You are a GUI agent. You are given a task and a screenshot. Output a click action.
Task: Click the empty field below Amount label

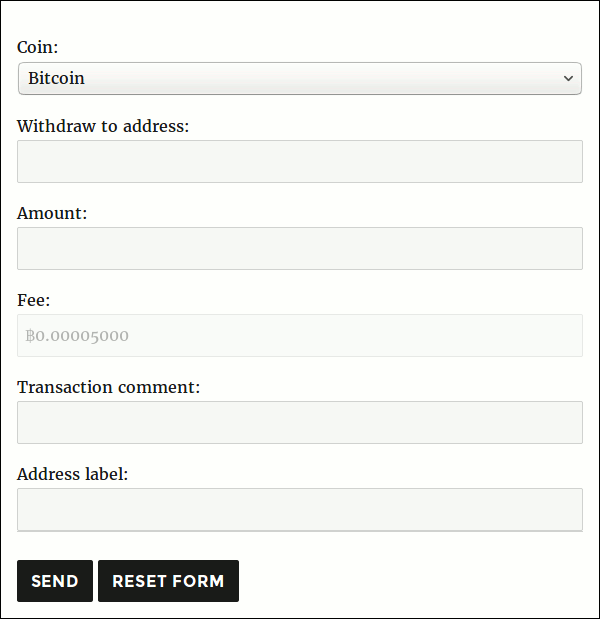pyautogui.click(x=299, y=248)
